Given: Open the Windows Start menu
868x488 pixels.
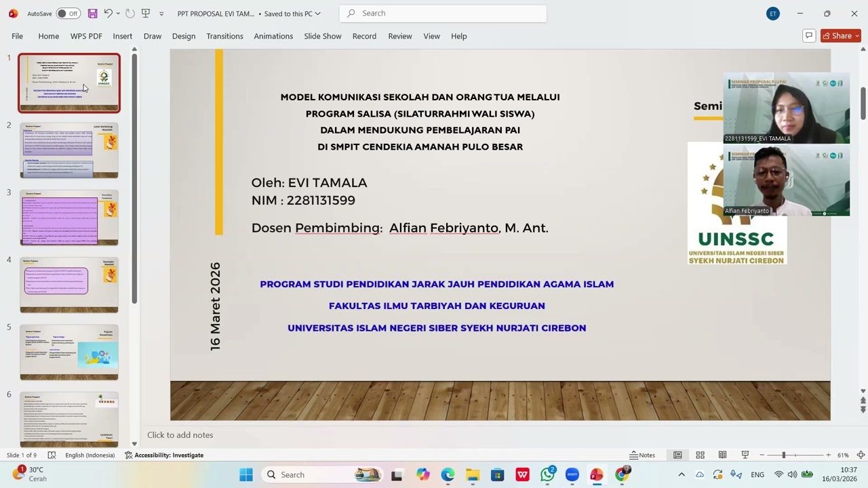Looking at the screenshot, I should pyautogui.click(x=245, y=474).
